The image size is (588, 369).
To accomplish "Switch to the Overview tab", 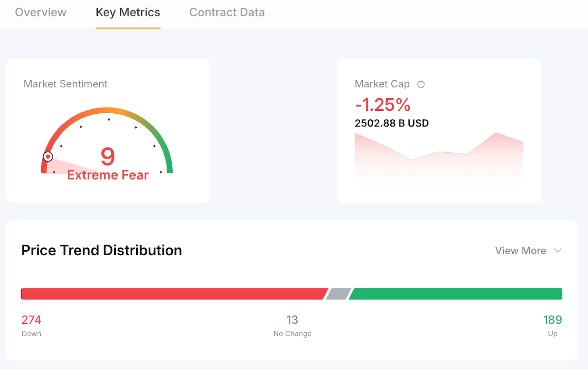I will coord(41,13).
